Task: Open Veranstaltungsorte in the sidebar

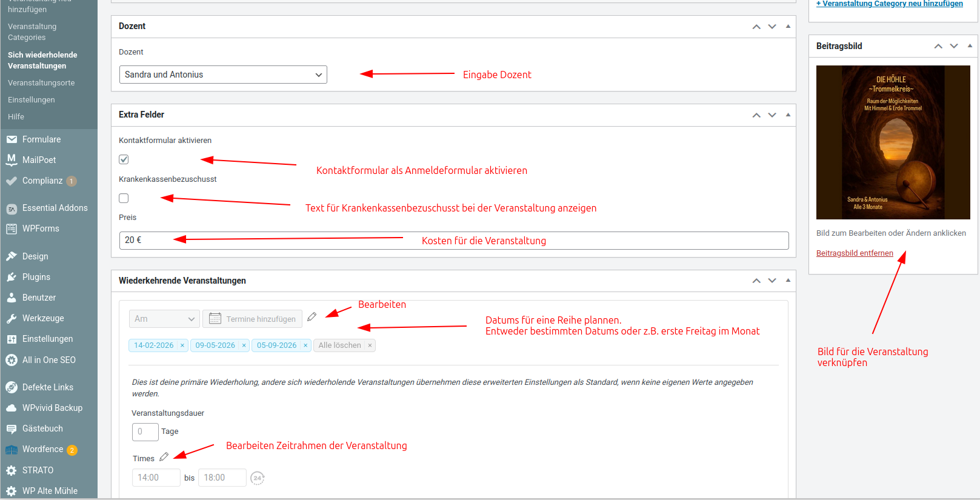Action: point(41,83)
